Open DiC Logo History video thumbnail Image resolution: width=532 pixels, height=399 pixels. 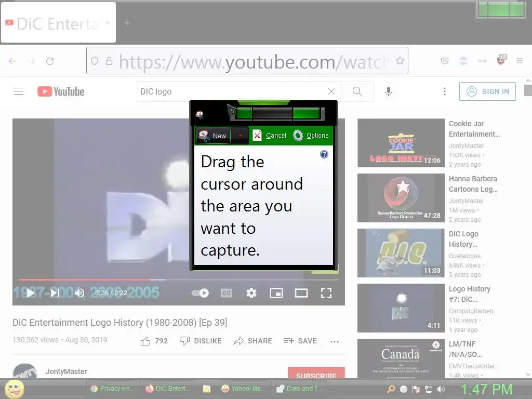[401, 253]
